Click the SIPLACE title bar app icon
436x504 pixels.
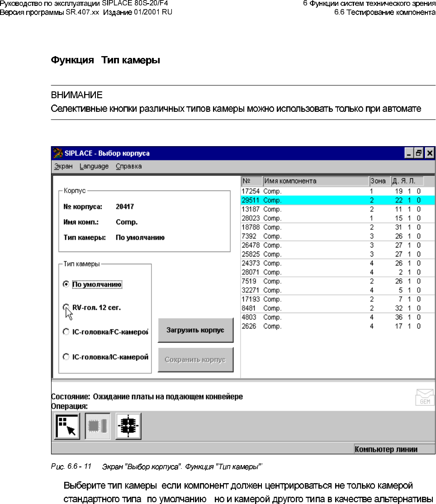[58, 153]
